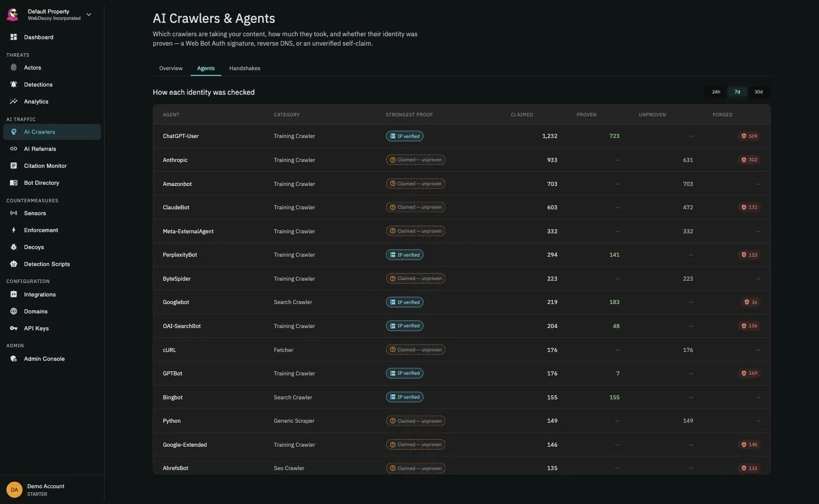This screenshot has height=504, width=819.
Task: Click ClaudeBot forged badge 131
Action: click(749, 207)
